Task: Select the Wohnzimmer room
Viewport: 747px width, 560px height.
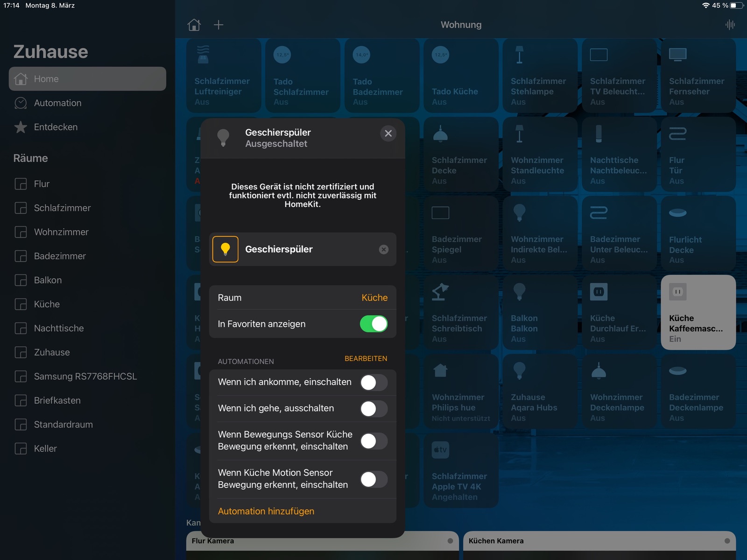Action: point(61,232)
